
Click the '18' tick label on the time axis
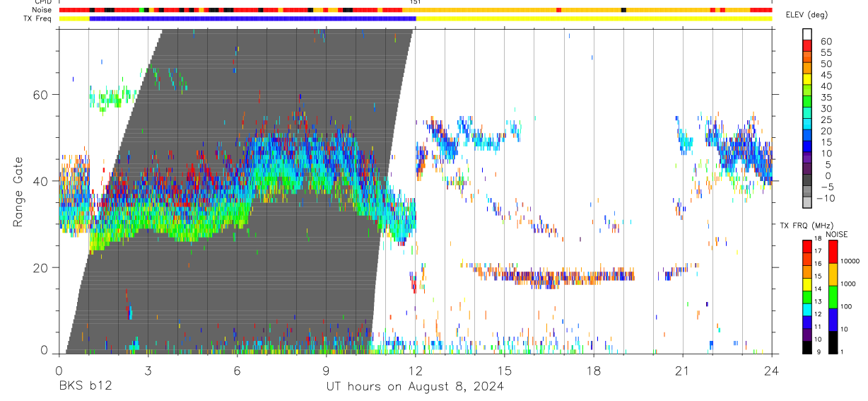pos(594,370)
